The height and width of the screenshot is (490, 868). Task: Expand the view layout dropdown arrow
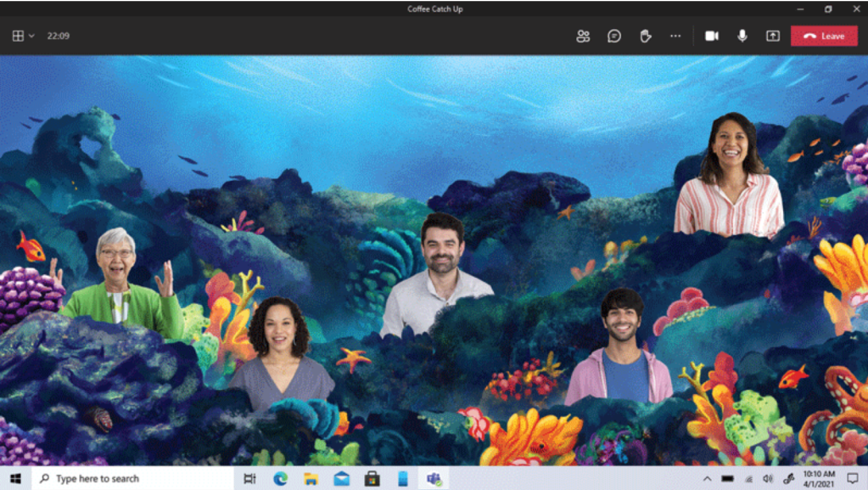[32, 36]
